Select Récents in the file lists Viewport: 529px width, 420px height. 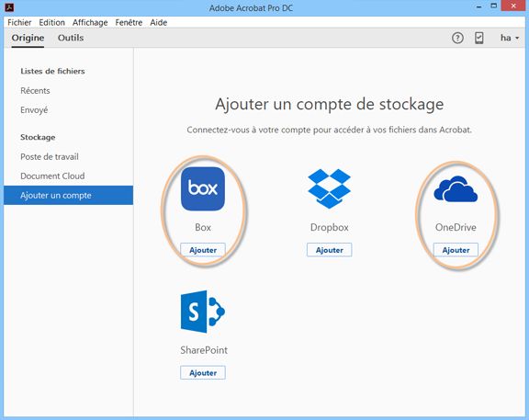pos(35,90)
